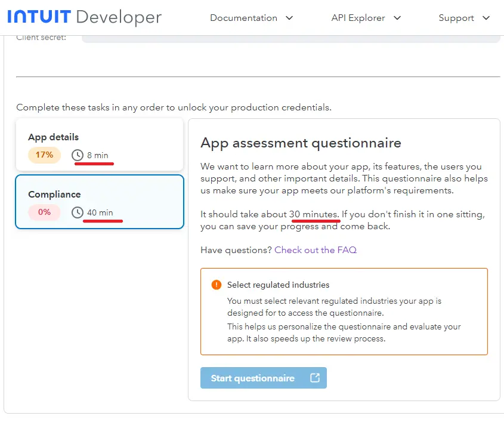
Task: Click the orange warning icon in the notice
Action: tap(217, 285)
